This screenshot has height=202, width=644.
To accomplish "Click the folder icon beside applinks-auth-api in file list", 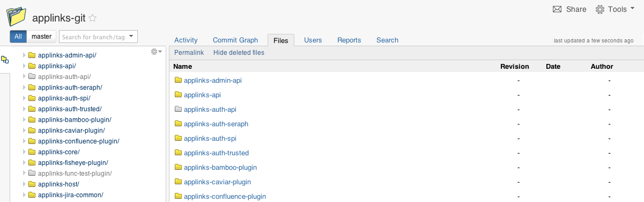I will coord(179,109).
